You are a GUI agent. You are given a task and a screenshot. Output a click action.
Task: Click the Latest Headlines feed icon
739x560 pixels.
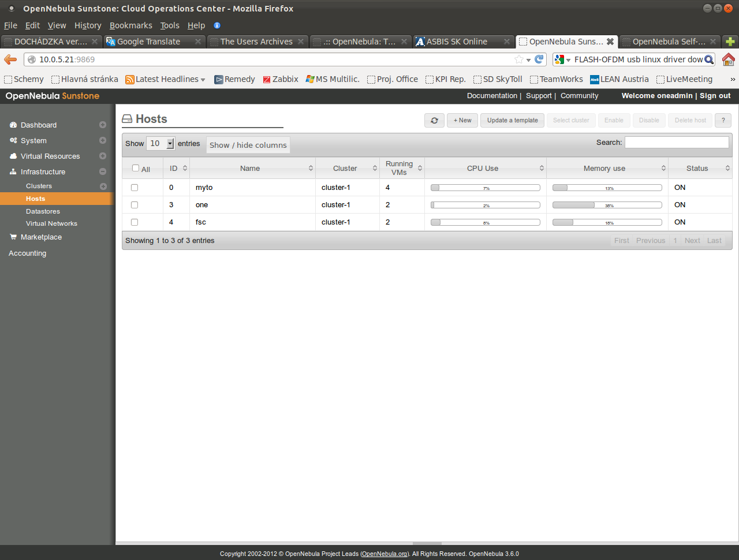(x=130, y=80)
